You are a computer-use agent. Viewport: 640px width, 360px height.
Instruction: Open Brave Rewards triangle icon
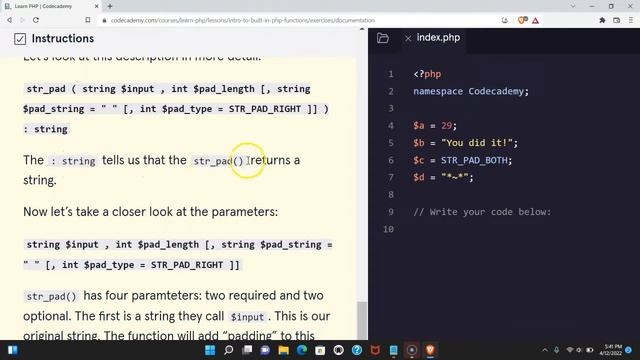tap(536, 20)
